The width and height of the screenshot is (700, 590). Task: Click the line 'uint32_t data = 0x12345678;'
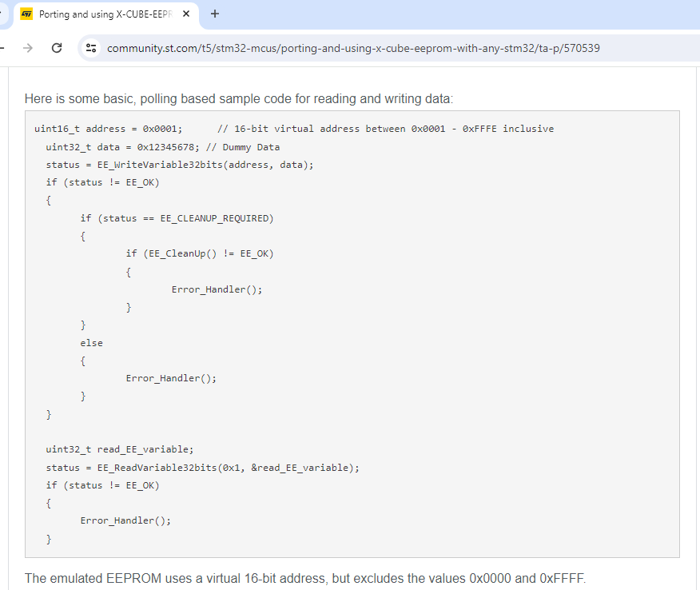123,147
